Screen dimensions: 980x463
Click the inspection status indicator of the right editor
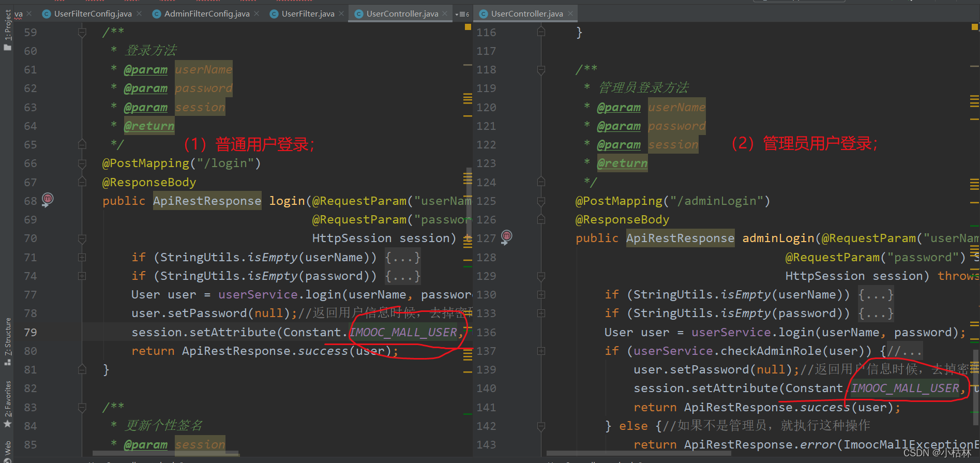pos(974,27)
